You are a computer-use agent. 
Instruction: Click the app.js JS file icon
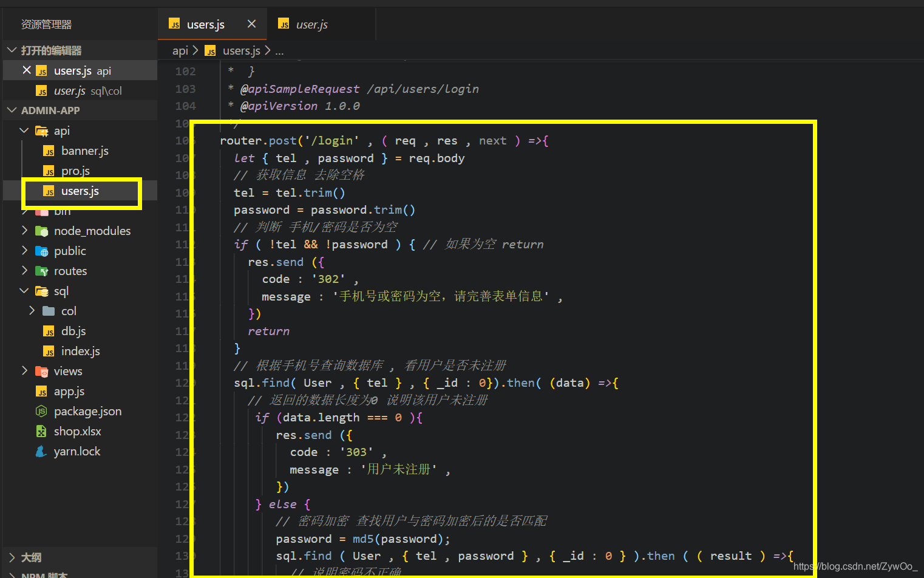point(42,392)
